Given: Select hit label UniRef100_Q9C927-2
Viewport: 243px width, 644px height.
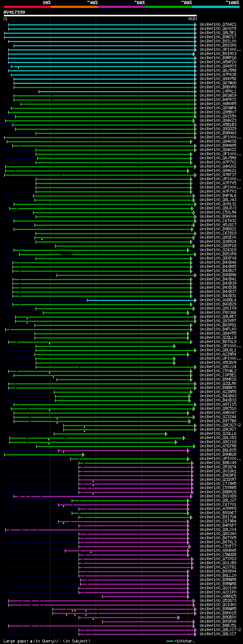Looking at the screenshot, I should point(220,425).
